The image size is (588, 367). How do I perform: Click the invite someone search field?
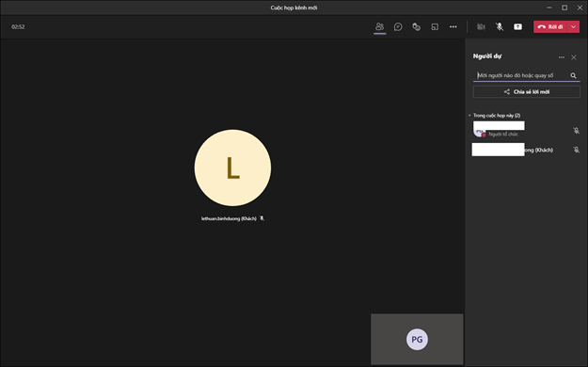click(521, 75)
